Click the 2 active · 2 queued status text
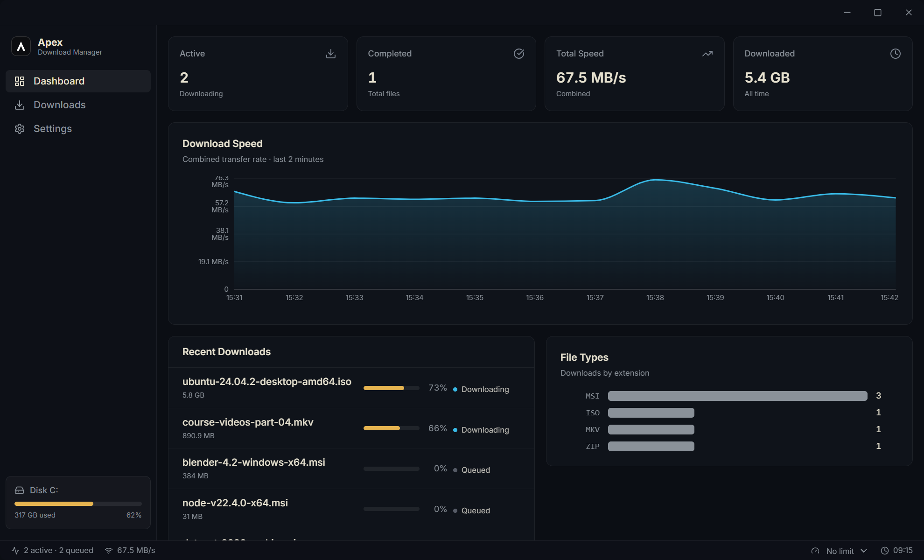 click(x=58, y=551)
